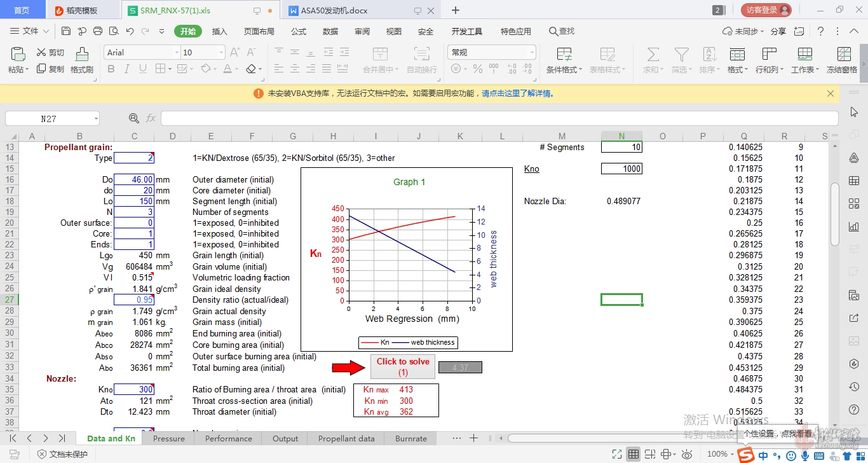Open the Propellant data sheet tab
Image resolution: width=868 pixels, height=463 pixels.
coord(346,438)
